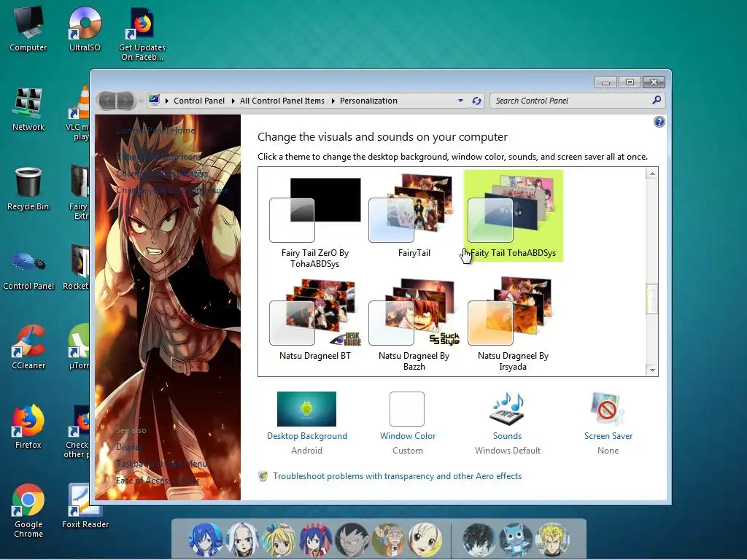
Task: Go back with the back arrow button
Action: coord(107,101)
